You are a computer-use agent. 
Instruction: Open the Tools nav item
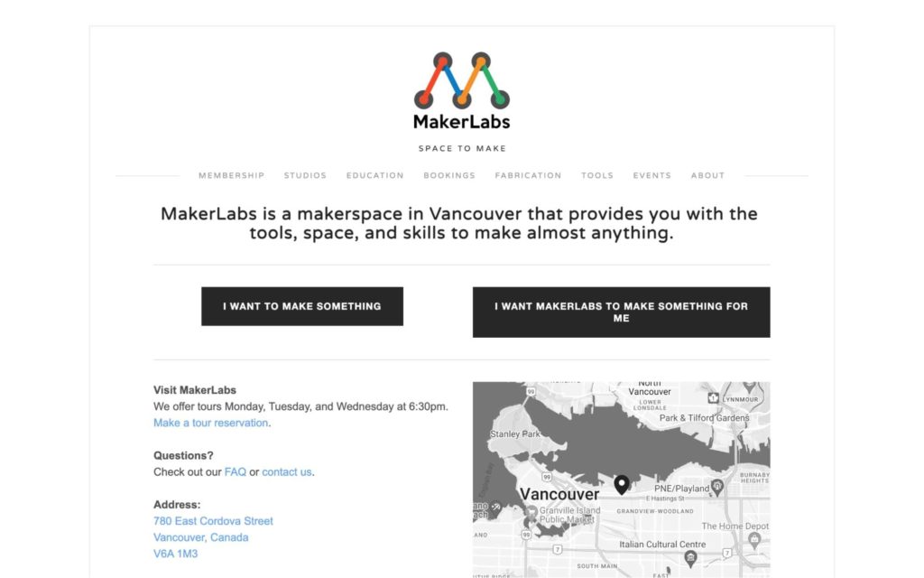[597, 175]
